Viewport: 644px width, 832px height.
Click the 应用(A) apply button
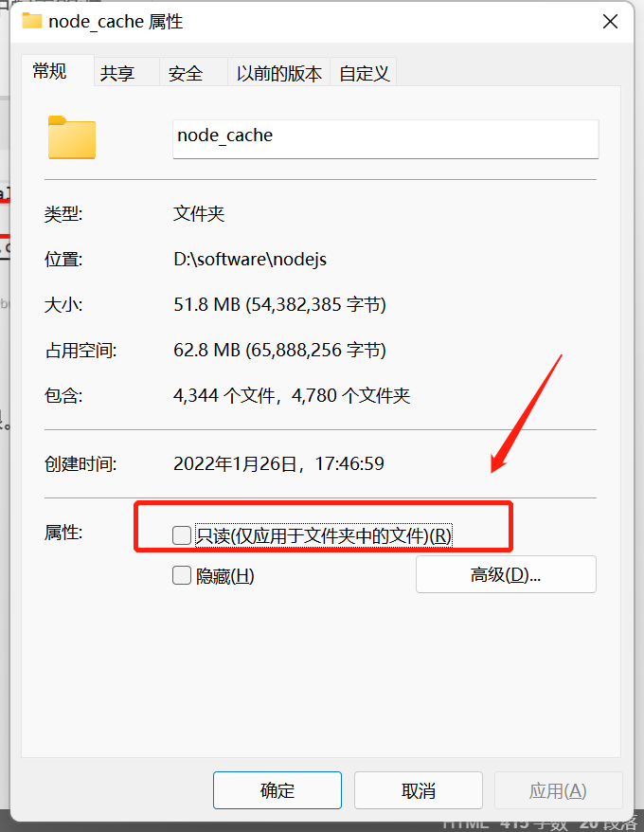(x=558, y=790)
